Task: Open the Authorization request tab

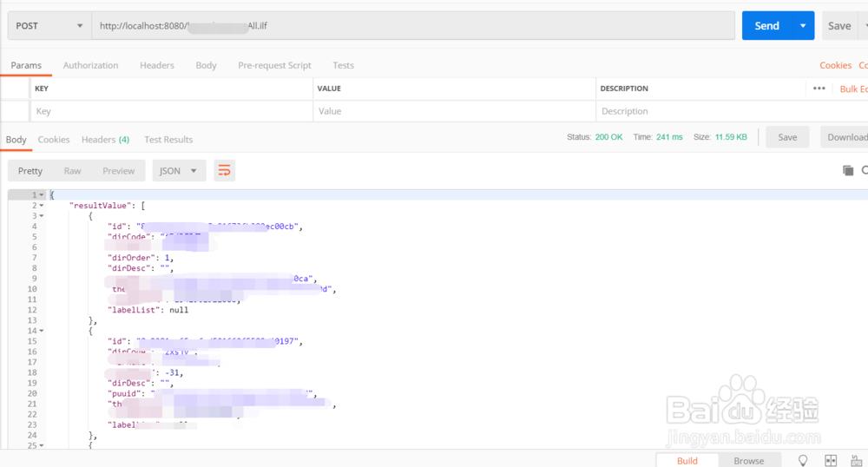Action: pyautogui.click(x=90, y=65)
